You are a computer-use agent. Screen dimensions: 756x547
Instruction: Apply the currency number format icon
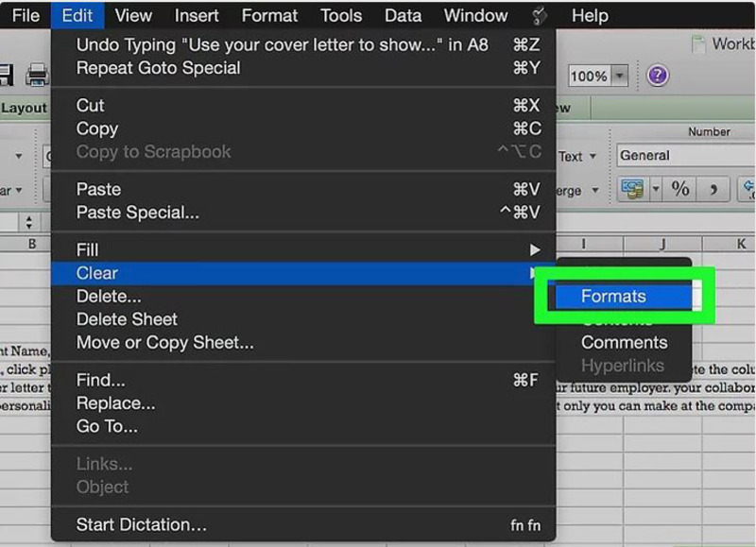click(631, 189)
